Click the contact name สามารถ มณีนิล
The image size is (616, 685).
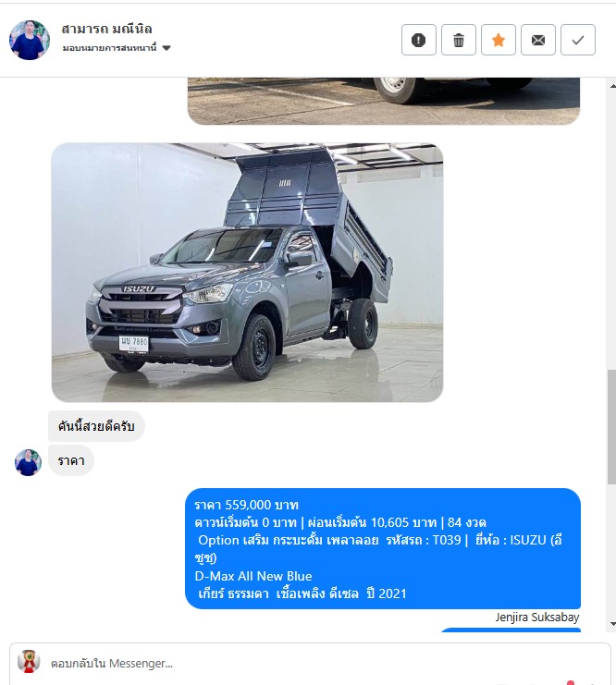point(106,29)
